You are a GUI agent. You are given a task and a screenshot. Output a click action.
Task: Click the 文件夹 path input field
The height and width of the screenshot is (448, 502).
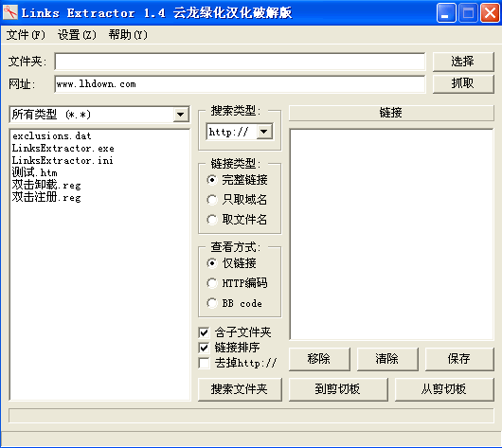(x=240, y=62)
